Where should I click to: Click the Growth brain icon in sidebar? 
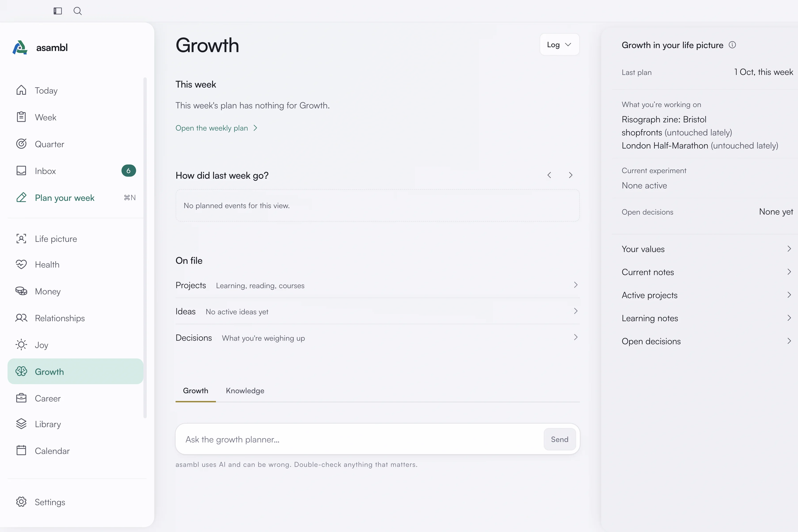point(21,372)
